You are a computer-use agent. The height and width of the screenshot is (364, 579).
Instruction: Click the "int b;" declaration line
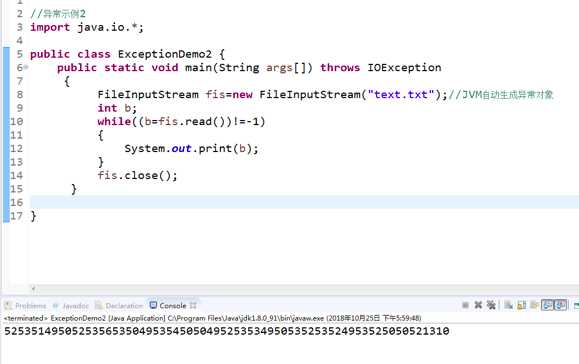tap(117, 108)
